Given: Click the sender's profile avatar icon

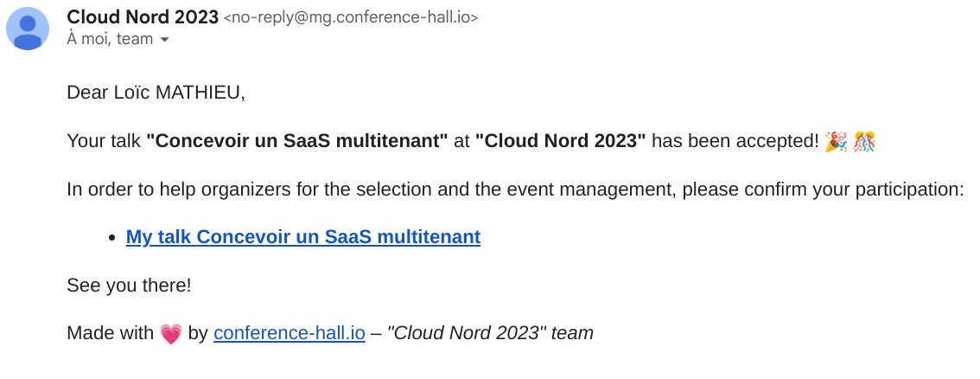Looking at the screenshot, I should coord(29,28).
